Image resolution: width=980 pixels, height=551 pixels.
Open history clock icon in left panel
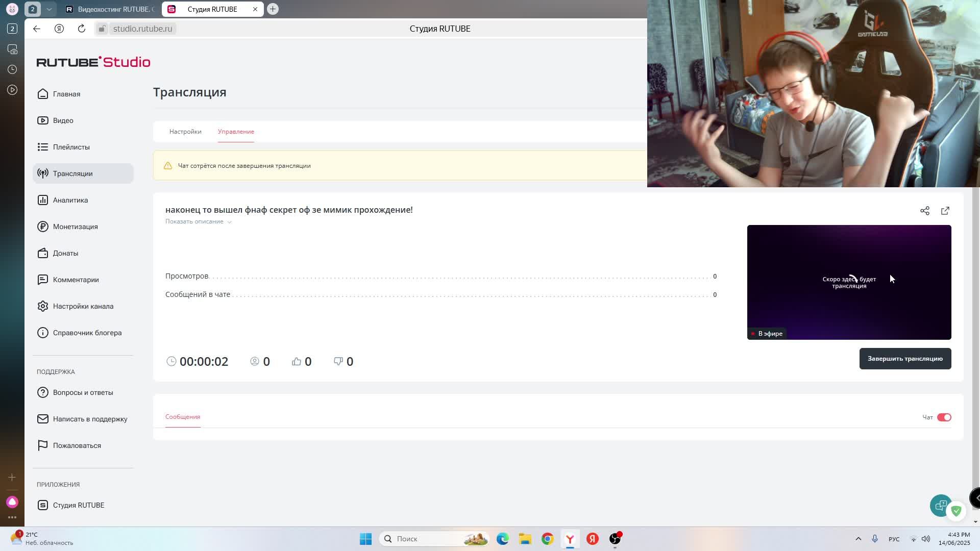pyautogui.click(x=12, y=69)
